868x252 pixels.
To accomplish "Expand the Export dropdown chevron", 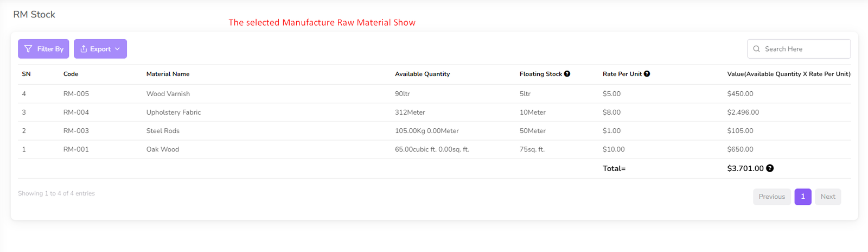I will pos(117,49).
